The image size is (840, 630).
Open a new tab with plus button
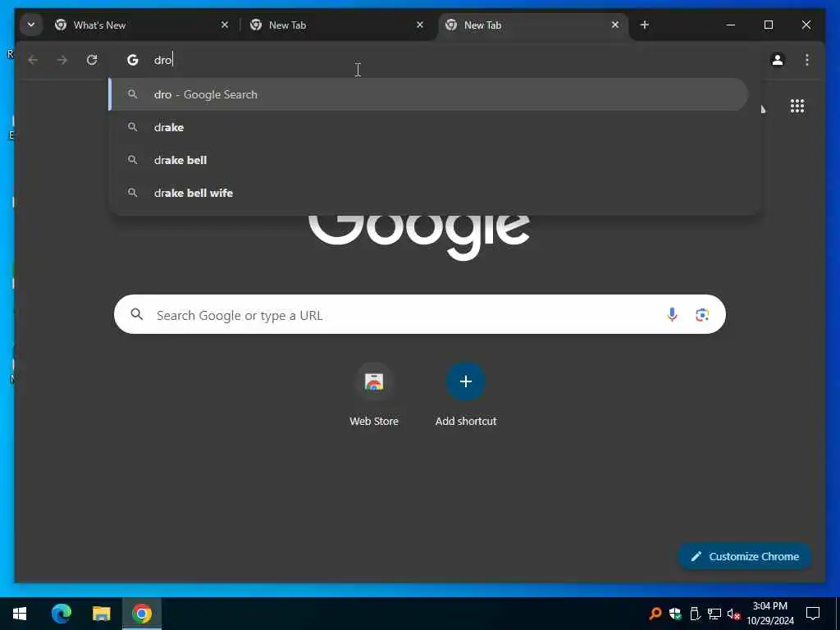point(645,25)
